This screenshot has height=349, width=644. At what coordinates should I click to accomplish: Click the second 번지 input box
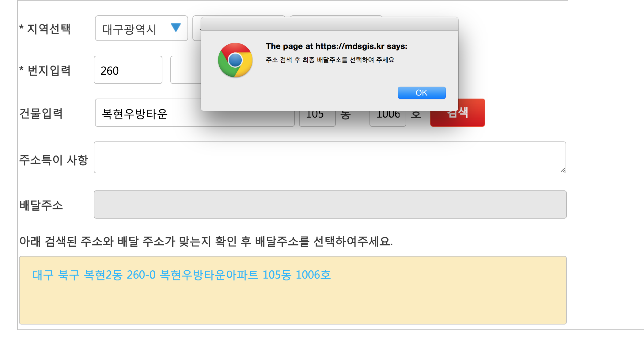point(185,70)
